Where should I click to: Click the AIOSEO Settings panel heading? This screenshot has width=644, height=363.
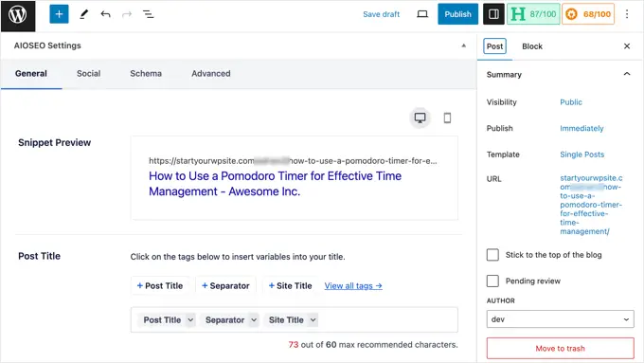coord(47,45)
